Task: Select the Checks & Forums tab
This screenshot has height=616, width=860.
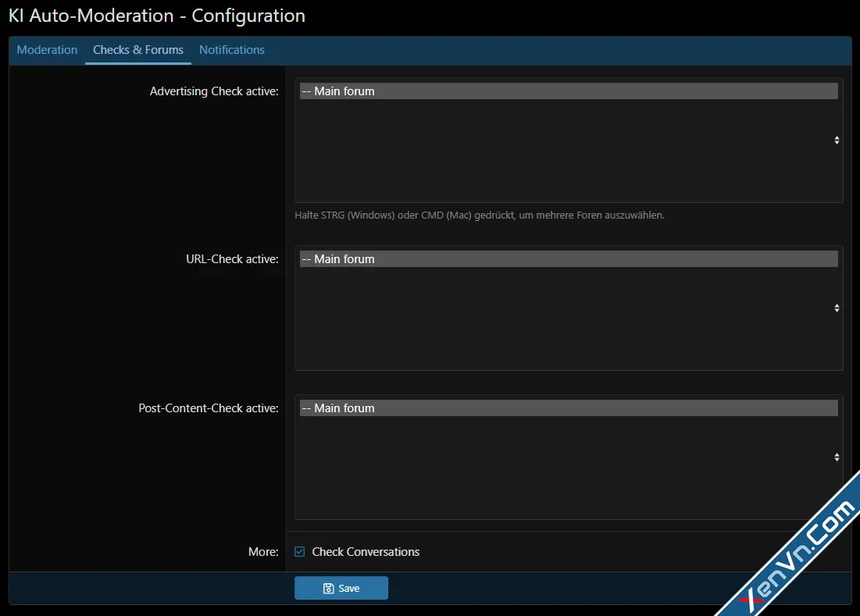Action: pos(138,50)
